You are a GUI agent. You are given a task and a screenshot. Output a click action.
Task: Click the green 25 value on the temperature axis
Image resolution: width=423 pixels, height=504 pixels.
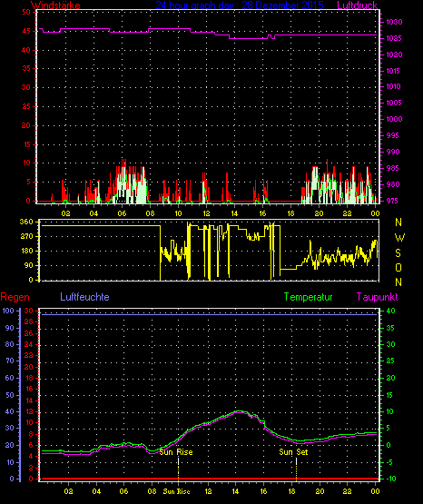tap(390, 361)
